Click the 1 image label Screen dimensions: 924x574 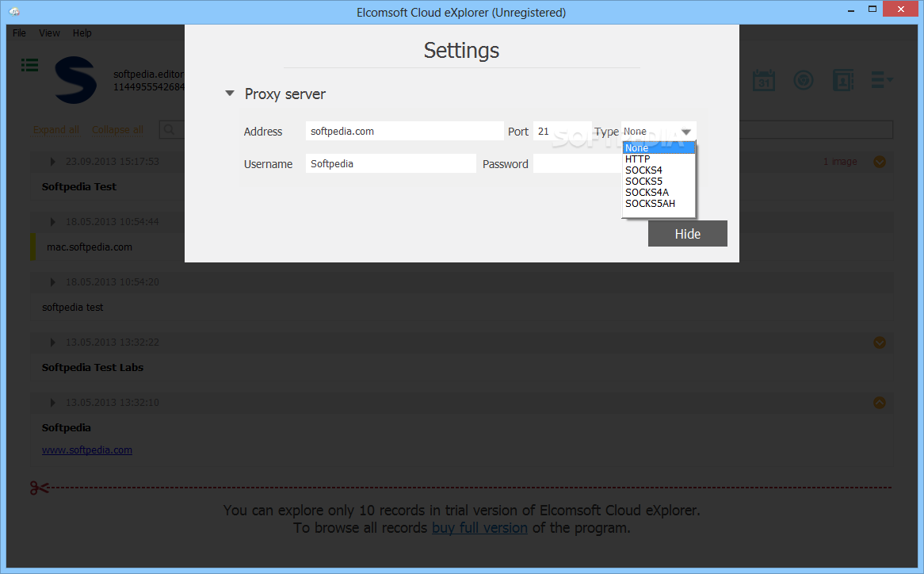[840, 162]
